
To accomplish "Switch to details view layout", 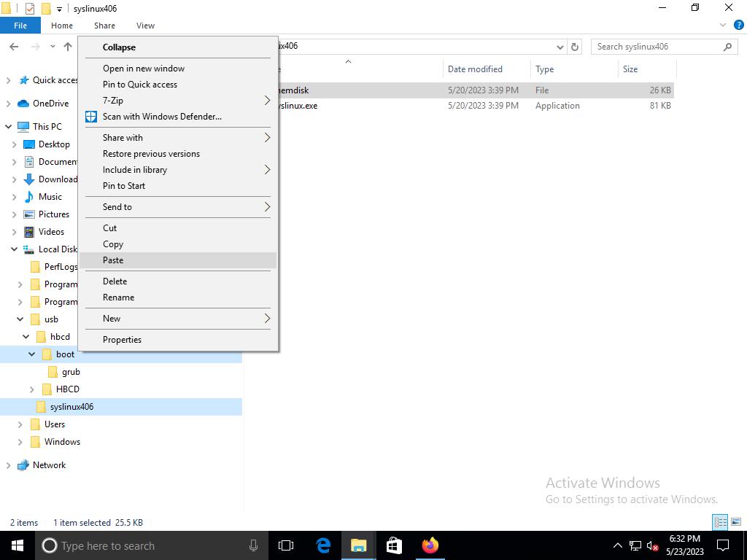I will (x=720, y=522).
